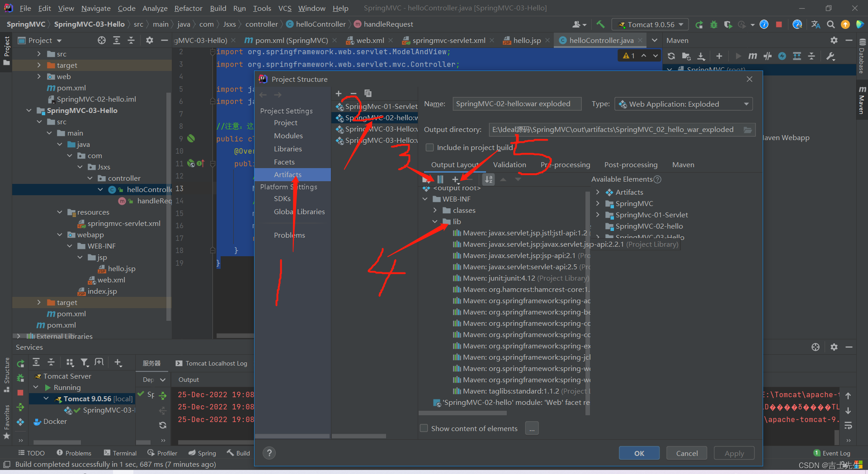This screenshot has width=868, height=474.
Task: Open the Type Web Application dropdown
Action: click(684, 104)
